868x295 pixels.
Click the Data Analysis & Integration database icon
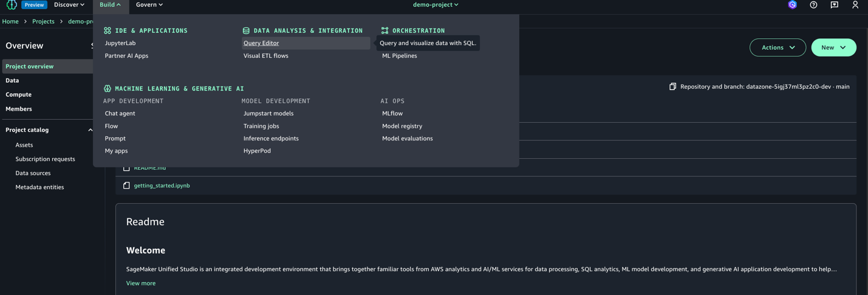coord(246,30)
